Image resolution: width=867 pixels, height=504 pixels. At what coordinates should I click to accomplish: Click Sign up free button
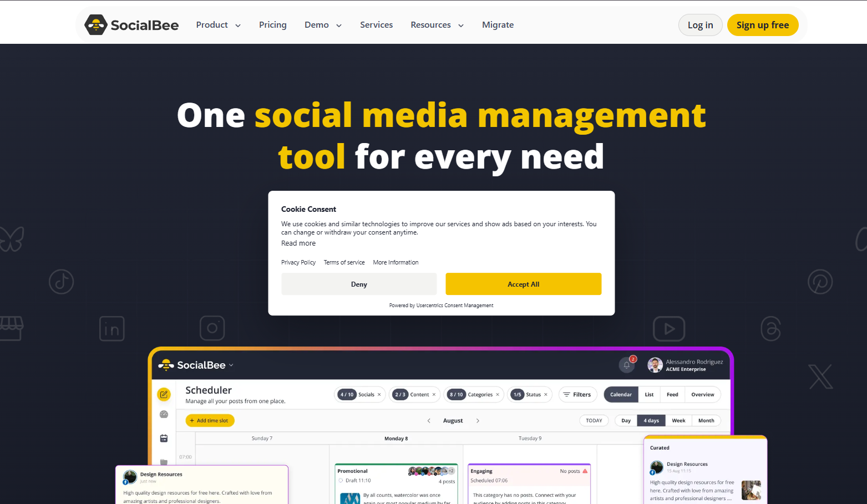(763, 25)
